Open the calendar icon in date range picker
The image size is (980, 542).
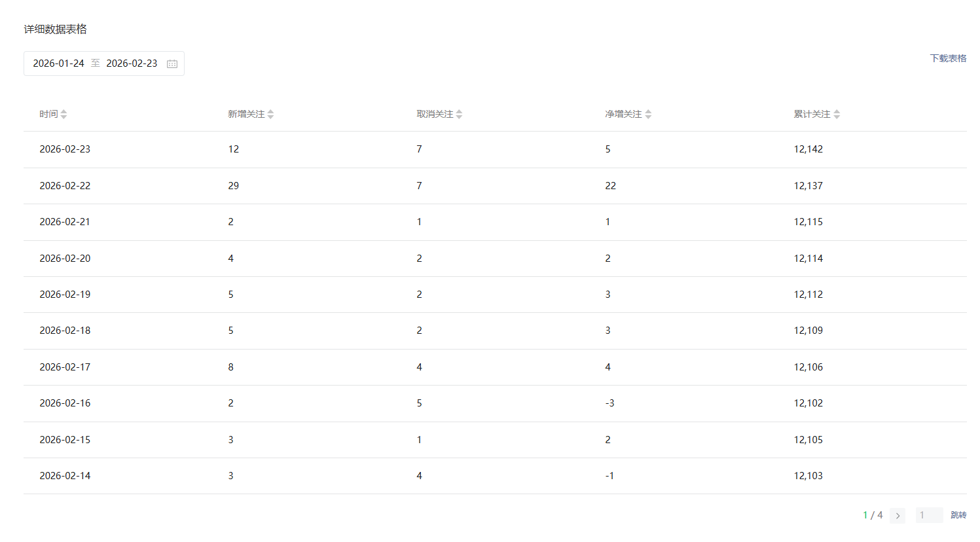pyautogui.click(x=172, y=63)
